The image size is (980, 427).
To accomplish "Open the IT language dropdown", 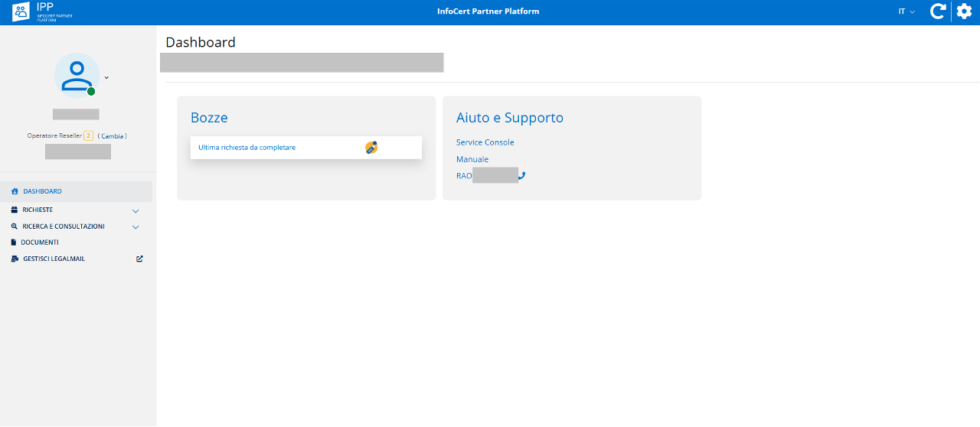I will [x=906, y=11].
